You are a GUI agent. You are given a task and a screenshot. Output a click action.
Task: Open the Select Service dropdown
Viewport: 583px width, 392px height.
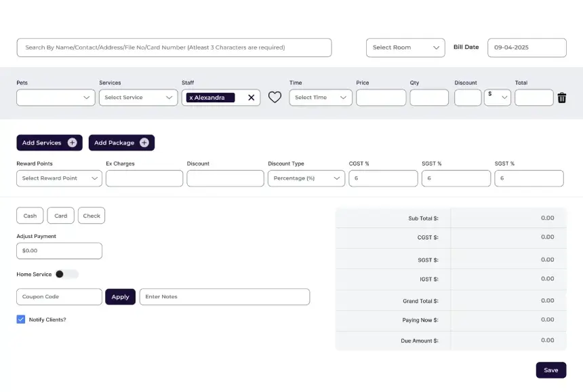pos(138,98)
